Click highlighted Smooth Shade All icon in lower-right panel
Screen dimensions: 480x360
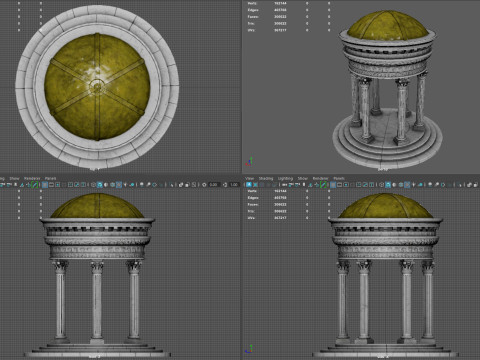388,184
